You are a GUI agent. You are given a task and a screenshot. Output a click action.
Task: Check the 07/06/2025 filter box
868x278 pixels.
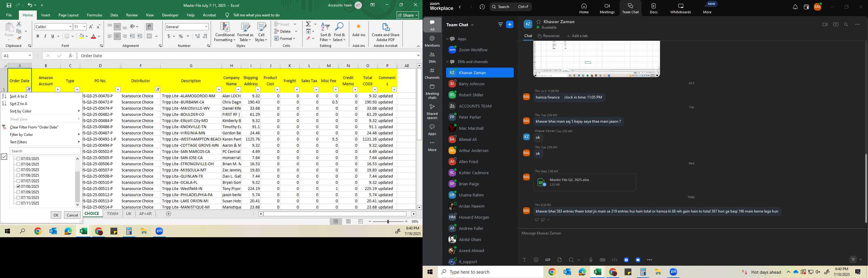click(x=19, y=175)
